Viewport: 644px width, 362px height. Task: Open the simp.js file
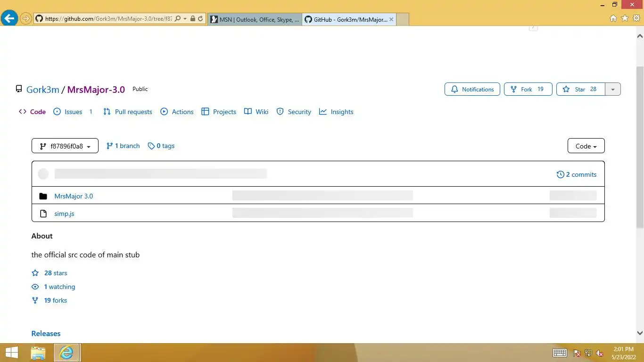64,214
